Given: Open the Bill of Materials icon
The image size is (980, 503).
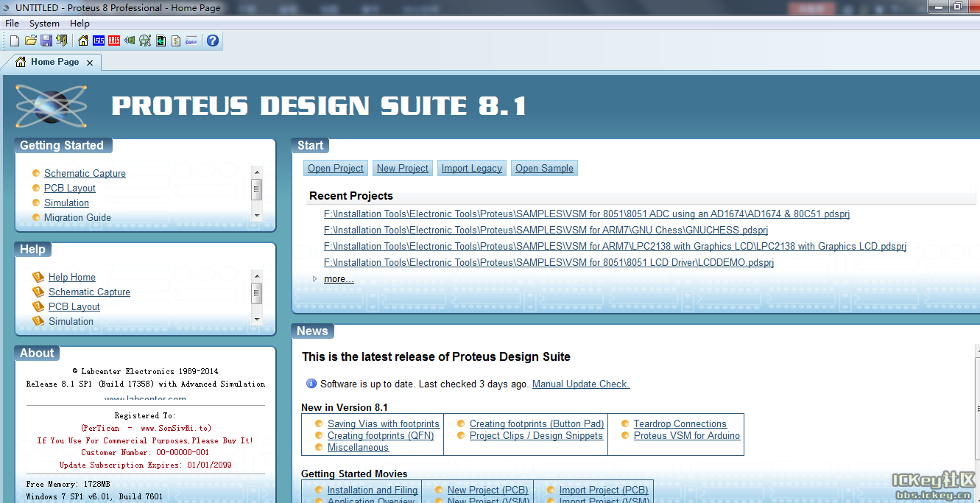Looking at the screenshot, I should 176,41.
